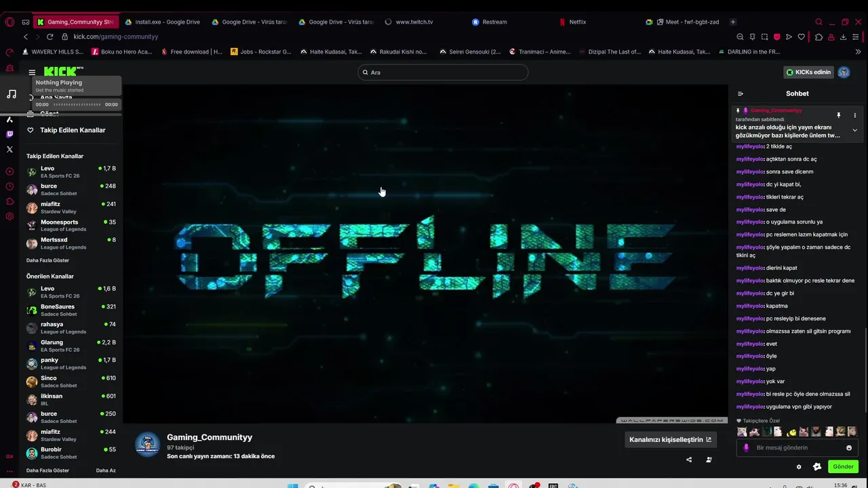Open a new browser tab with plus
Viewport: 868px width, 488px height.
pos(733,22)
